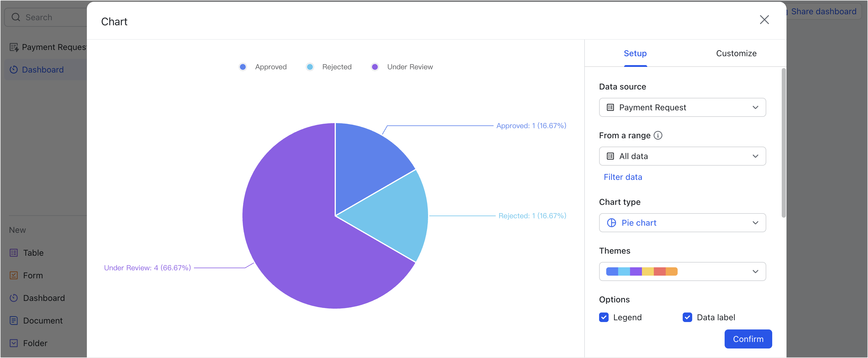Expand the All data range dropdown

(682, 156)
